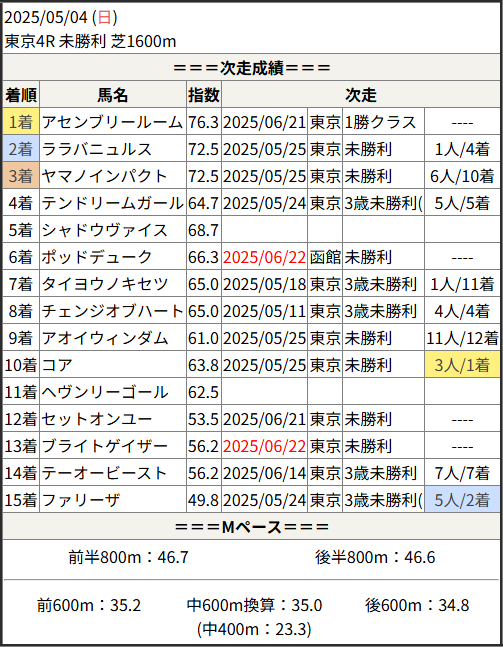Click the ===次走成績=== section heading

point(252,68)
